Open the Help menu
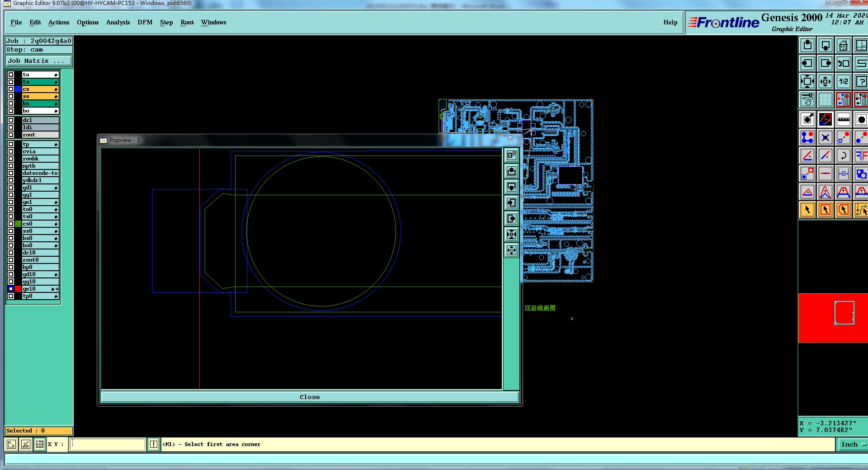Viewport: 868px width, 470px height. tap(670, 22)
